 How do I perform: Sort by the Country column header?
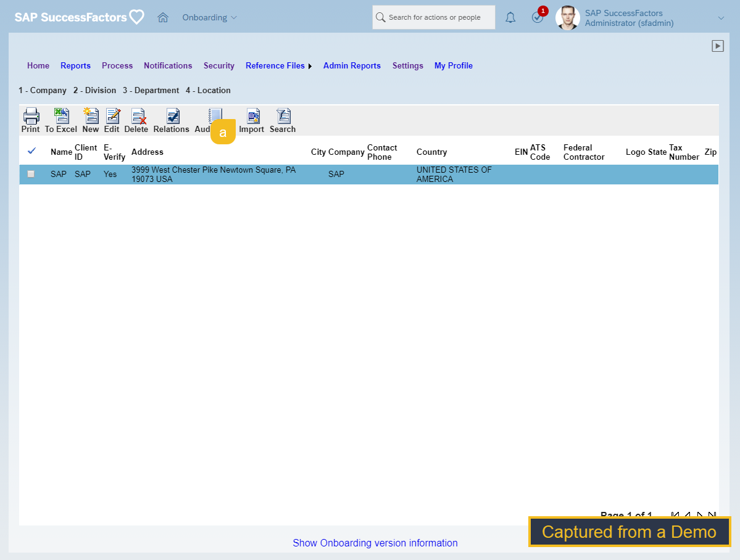431,152
